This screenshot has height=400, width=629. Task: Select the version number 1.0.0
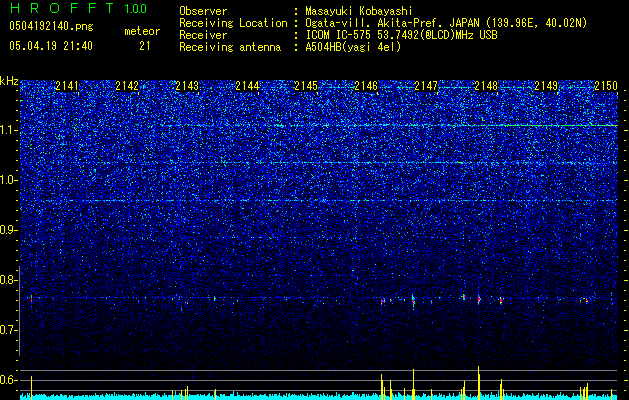pos(136,9)
